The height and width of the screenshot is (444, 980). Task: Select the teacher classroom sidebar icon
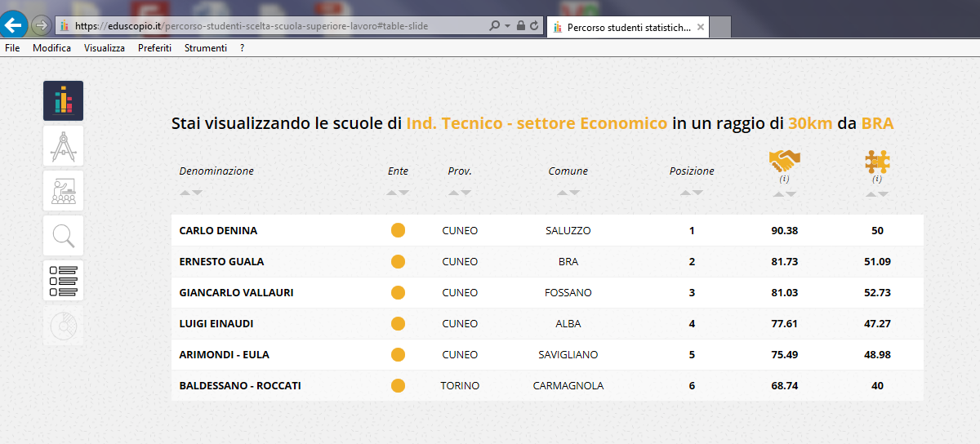pos(63,191)
